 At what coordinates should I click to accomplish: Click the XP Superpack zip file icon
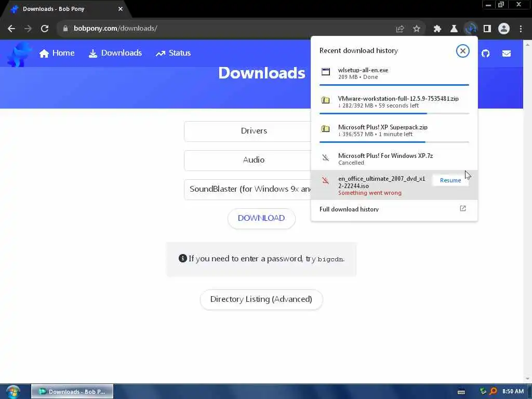pyautogui.click(x=325, y=129)
